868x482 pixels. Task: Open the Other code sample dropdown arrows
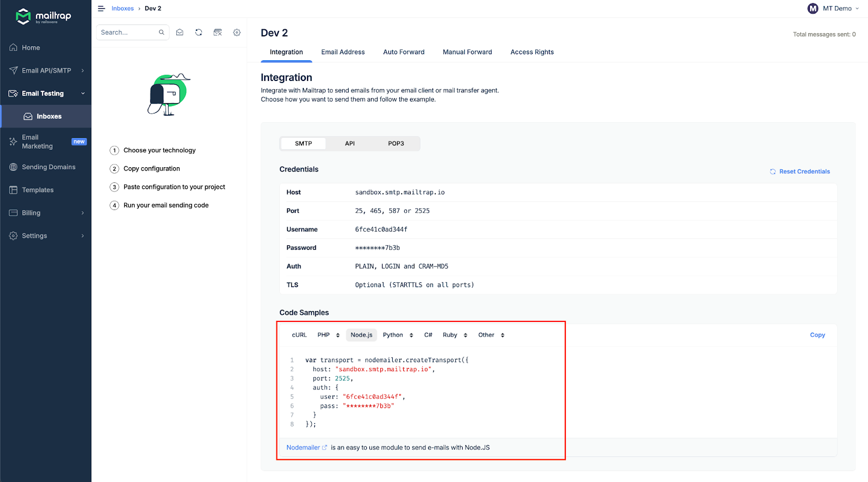(502, 335)
